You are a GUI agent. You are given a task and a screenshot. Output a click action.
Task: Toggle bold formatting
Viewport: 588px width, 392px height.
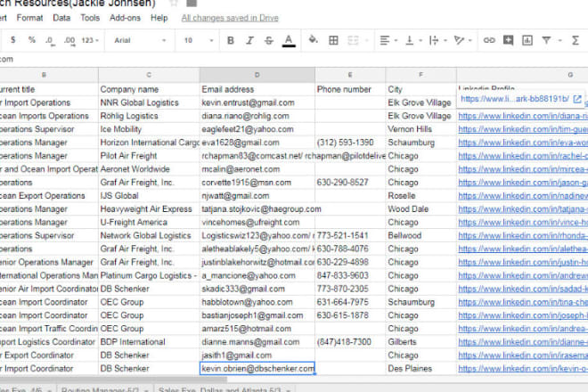point(231,40)
